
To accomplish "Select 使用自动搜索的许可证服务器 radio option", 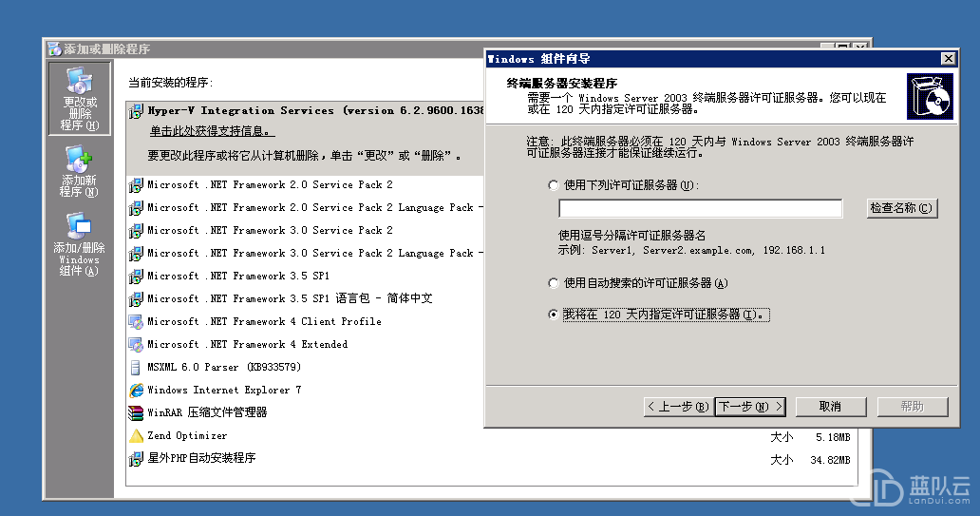I will tap(553, 283).
